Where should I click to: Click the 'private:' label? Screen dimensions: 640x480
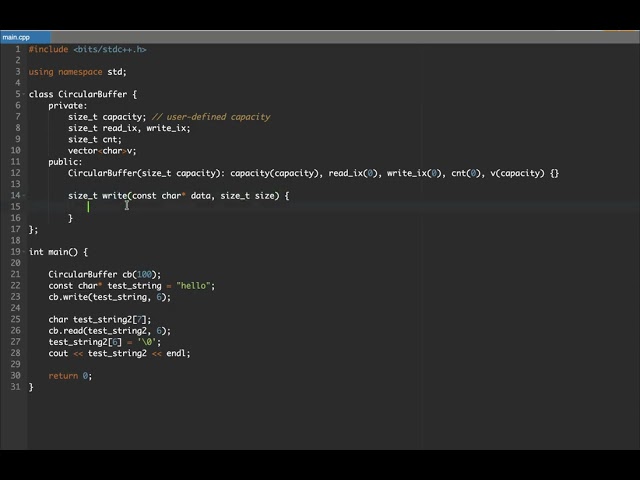(x=68, y=106)
